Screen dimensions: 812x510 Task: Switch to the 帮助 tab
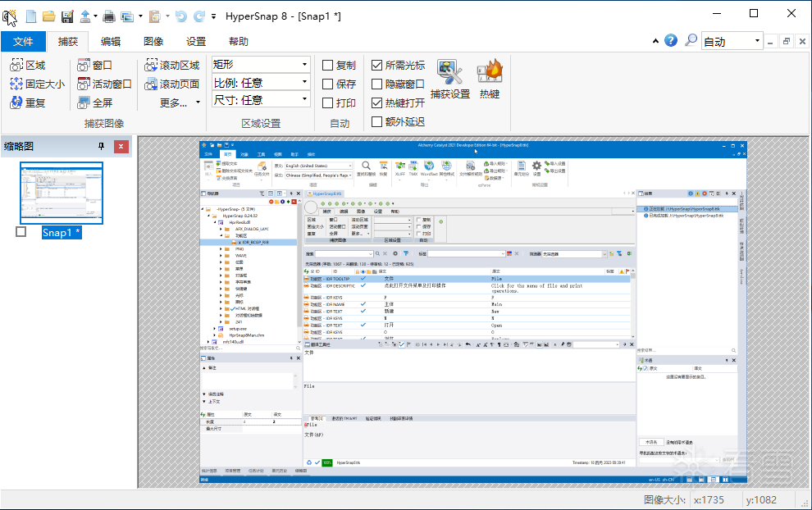(238, 42)
